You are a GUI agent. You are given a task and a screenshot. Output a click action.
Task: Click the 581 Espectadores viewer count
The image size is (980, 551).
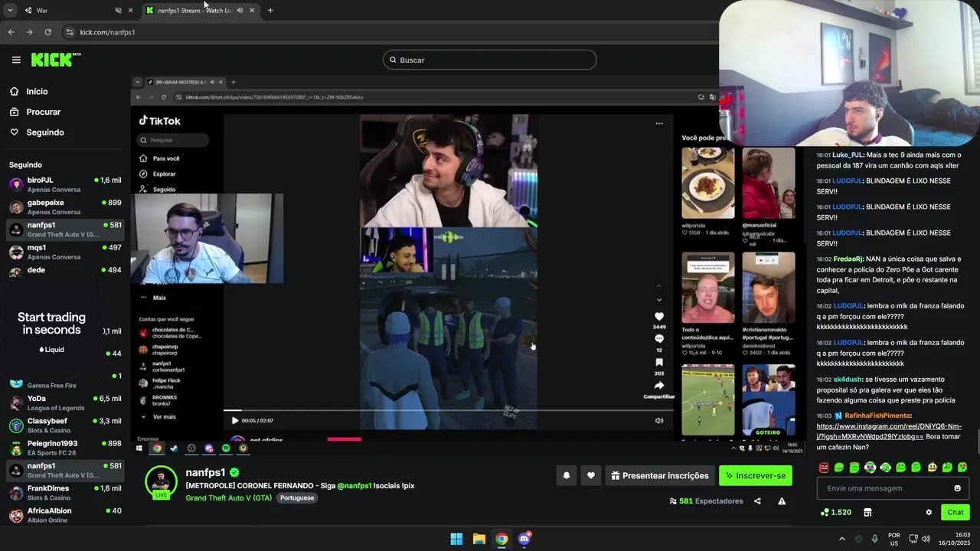(x=706, y=501)
